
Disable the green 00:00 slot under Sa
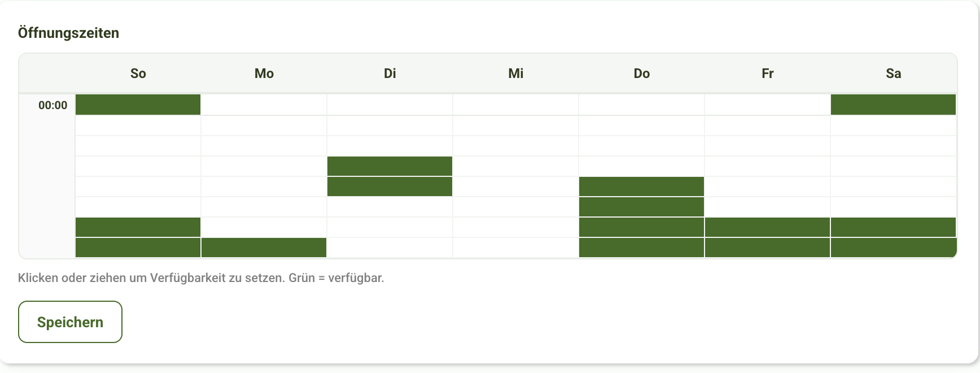pos(893,105)
